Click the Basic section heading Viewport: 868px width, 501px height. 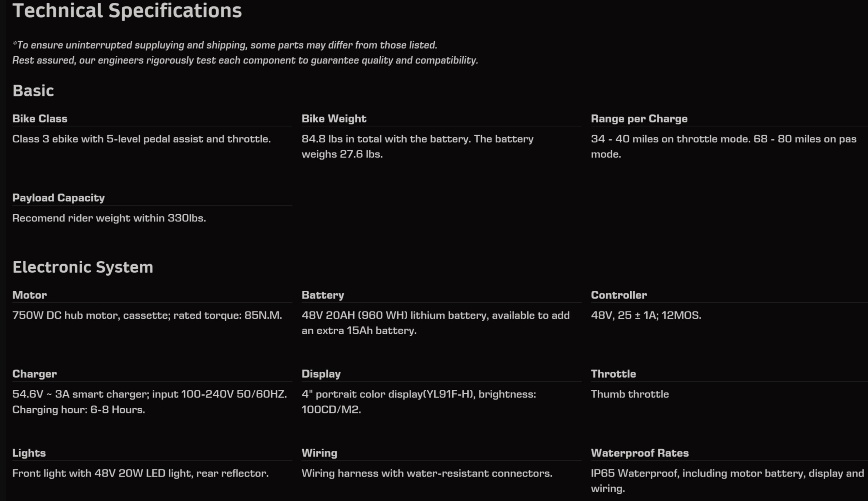[33, 91]
